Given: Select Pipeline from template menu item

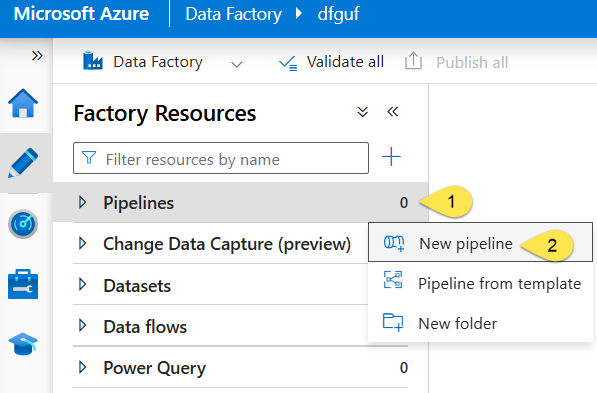Looking at the screenshot, I should 480,283.
